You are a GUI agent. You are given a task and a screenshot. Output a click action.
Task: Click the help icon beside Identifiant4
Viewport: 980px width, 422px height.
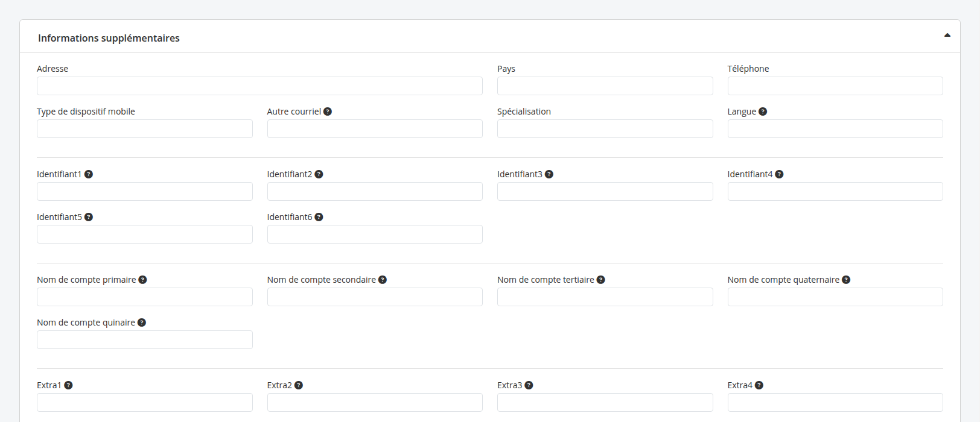pos(780,174)
